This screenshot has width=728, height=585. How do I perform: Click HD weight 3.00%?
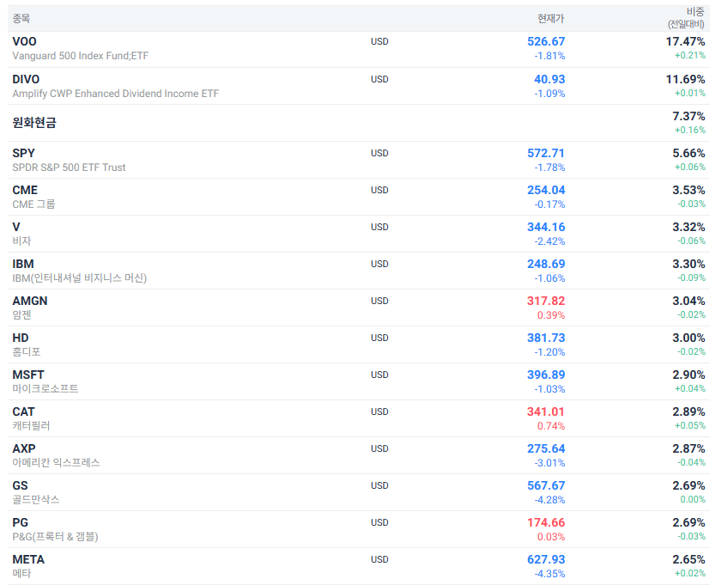click(x=689, y=338)
